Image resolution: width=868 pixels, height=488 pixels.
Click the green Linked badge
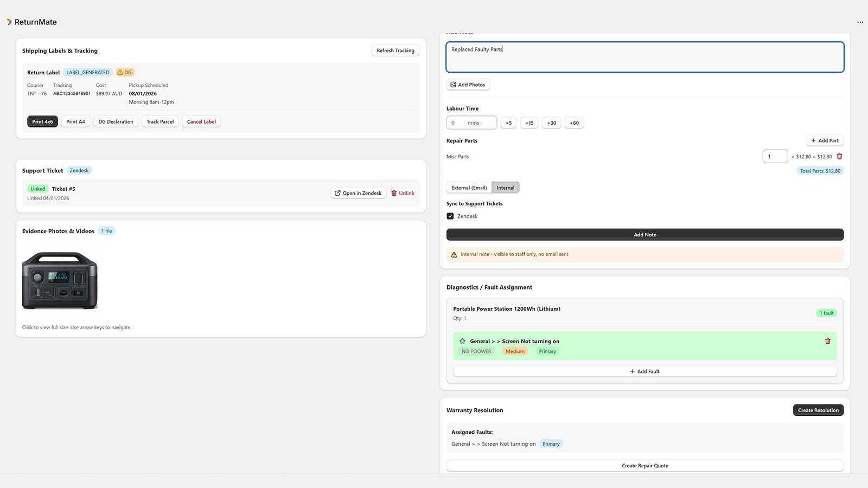coord(38,189)
